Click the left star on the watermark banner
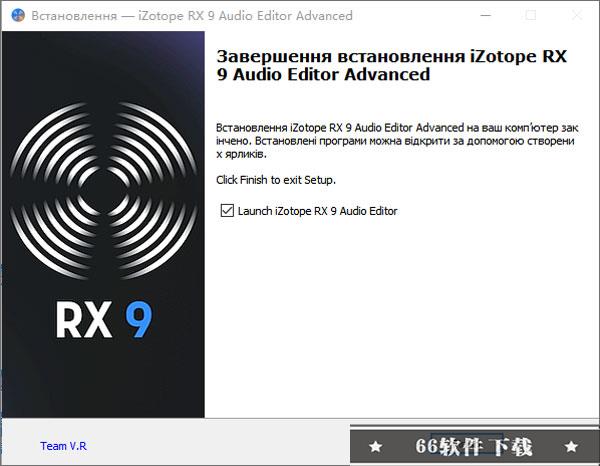 (x=375, y=446)
